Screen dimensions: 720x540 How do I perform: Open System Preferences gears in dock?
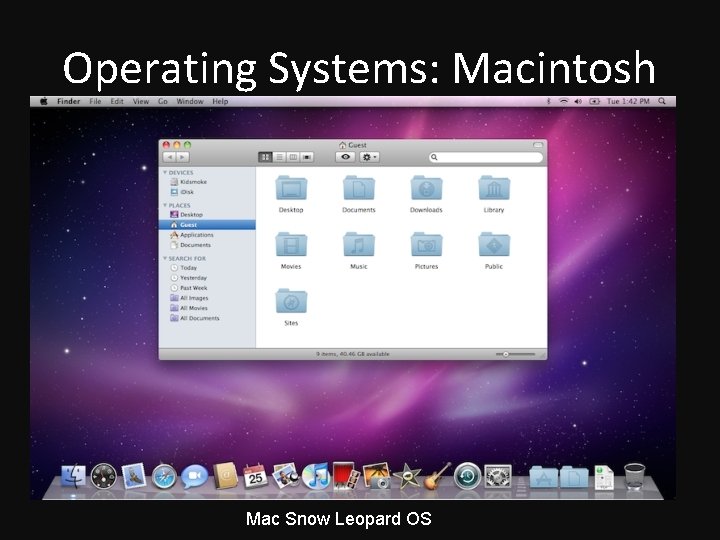pos(498,476)
